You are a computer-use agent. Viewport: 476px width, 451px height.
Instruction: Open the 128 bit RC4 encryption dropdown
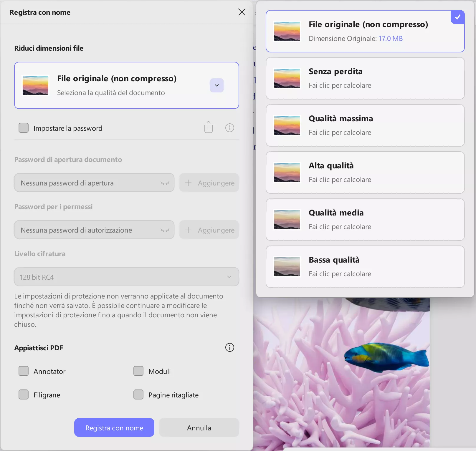tap(229, 277)
